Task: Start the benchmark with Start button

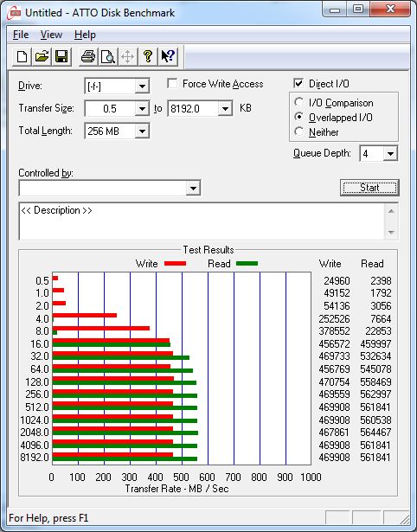Action: coord(369,188)
